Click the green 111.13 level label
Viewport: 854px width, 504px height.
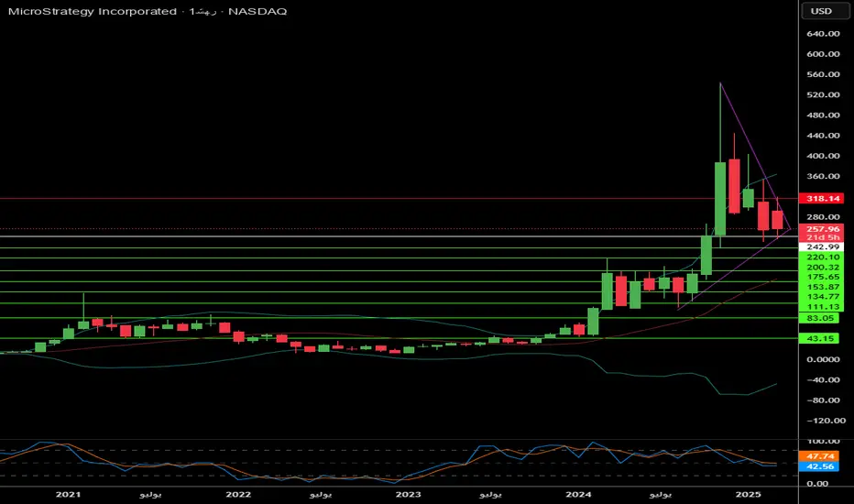pos(821,307)
